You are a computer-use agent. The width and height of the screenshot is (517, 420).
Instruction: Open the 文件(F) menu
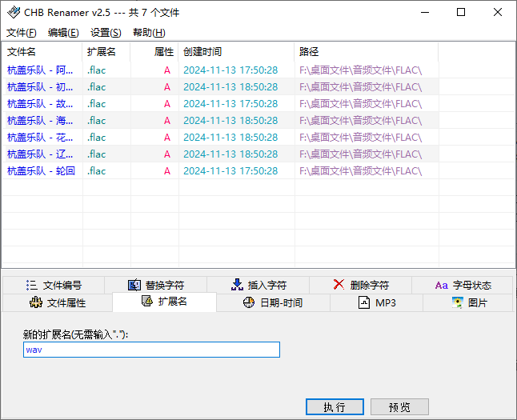22,33
